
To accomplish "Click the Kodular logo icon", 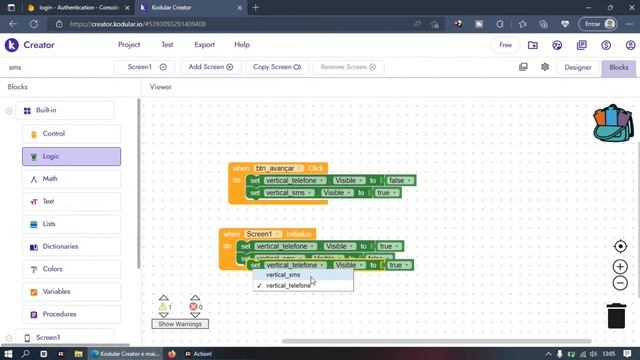I will pos(11,45).
